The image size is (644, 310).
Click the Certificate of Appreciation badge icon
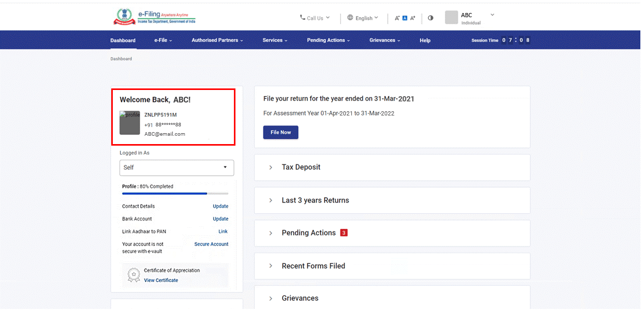point(134,275)
